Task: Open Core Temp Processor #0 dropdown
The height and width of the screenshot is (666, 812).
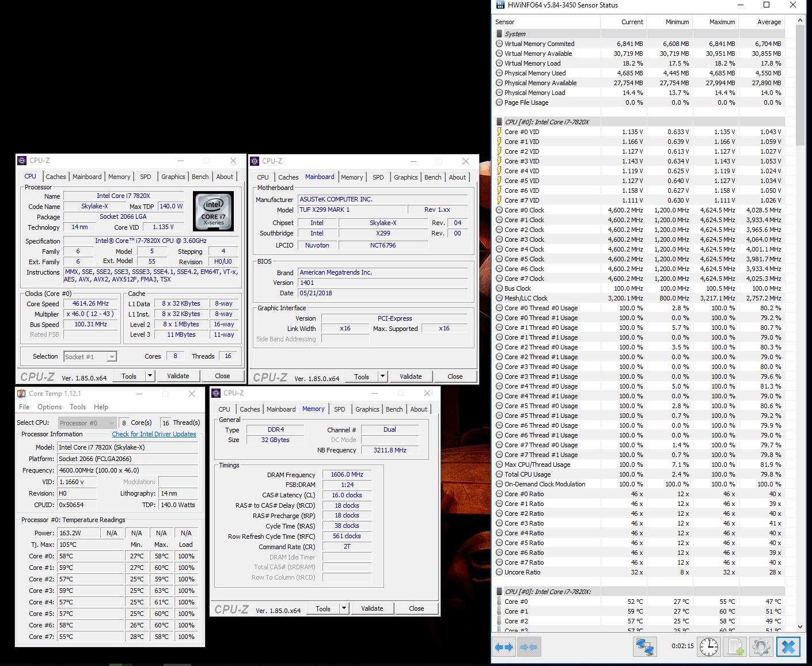Action: 112,423
